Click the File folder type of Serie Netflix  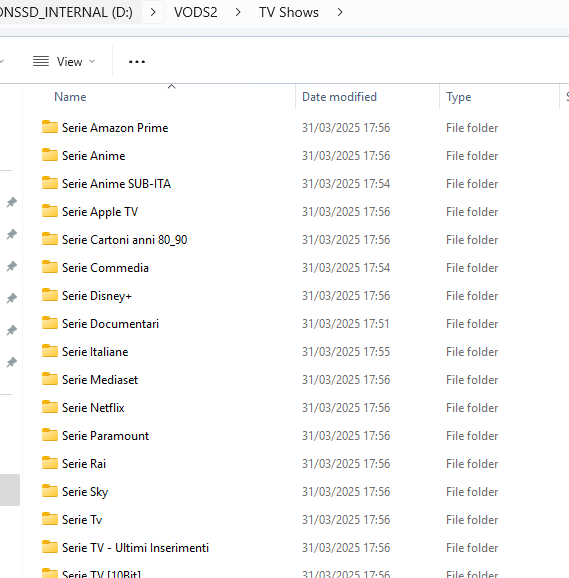tap(472, 408)
